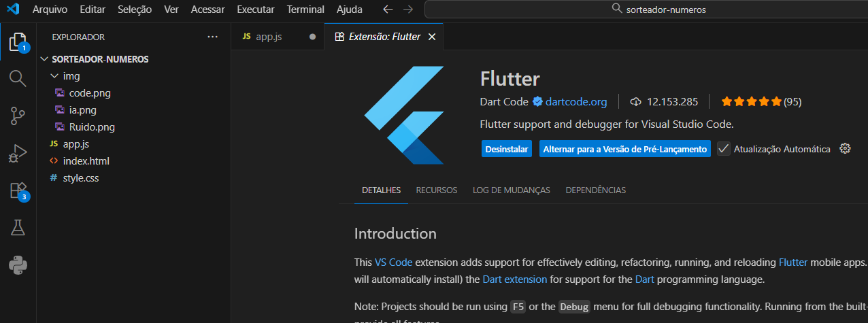Open the Source Control view icon

pyautogui.click(x=18, y=117)
